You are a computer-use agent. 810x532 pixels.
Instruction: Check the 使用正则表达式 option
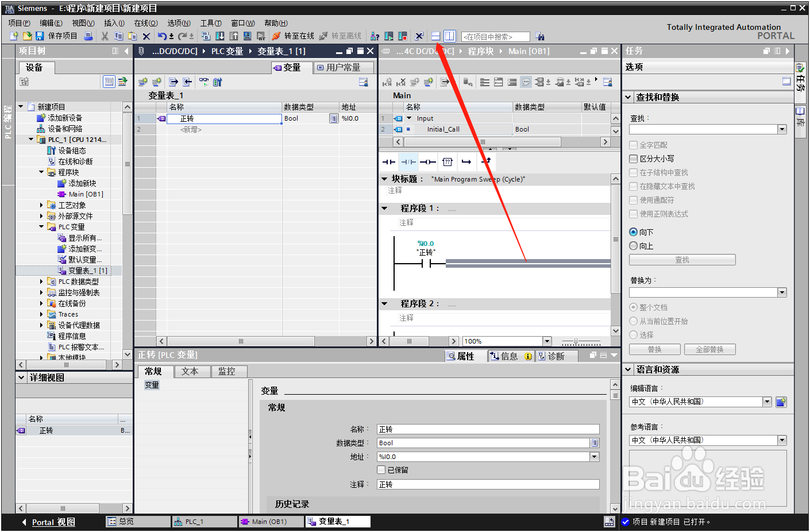(634, 214)
